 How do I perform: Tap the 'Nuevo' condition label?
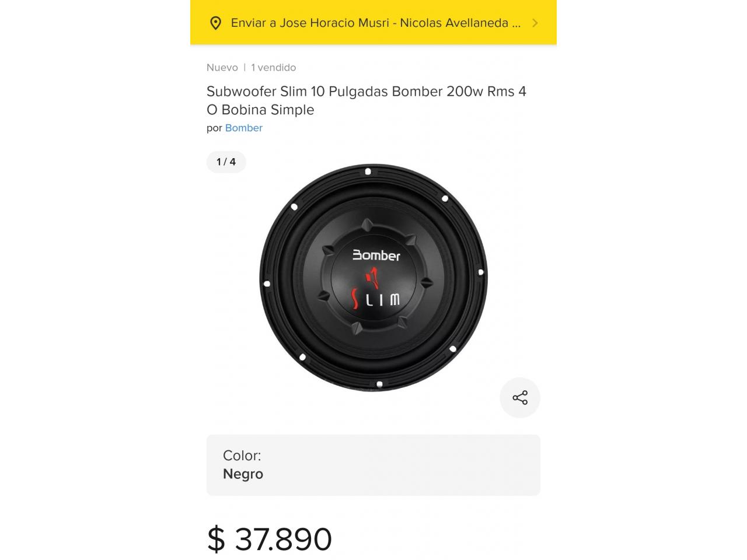(222, 68)
